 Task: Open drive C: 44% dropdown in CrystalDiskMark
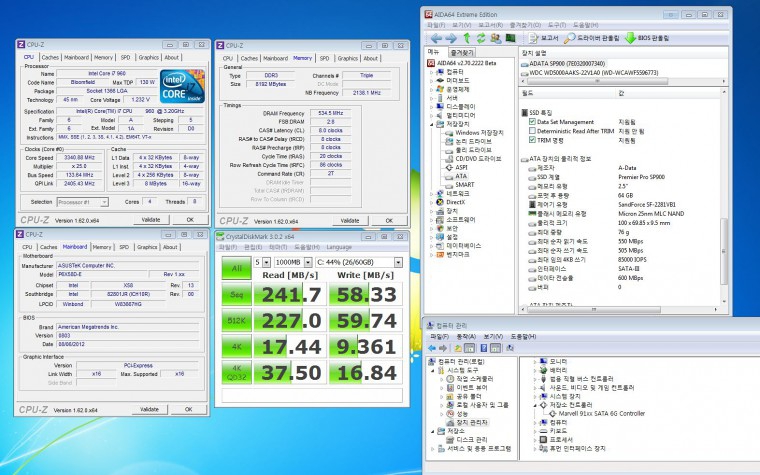point(398,262)
